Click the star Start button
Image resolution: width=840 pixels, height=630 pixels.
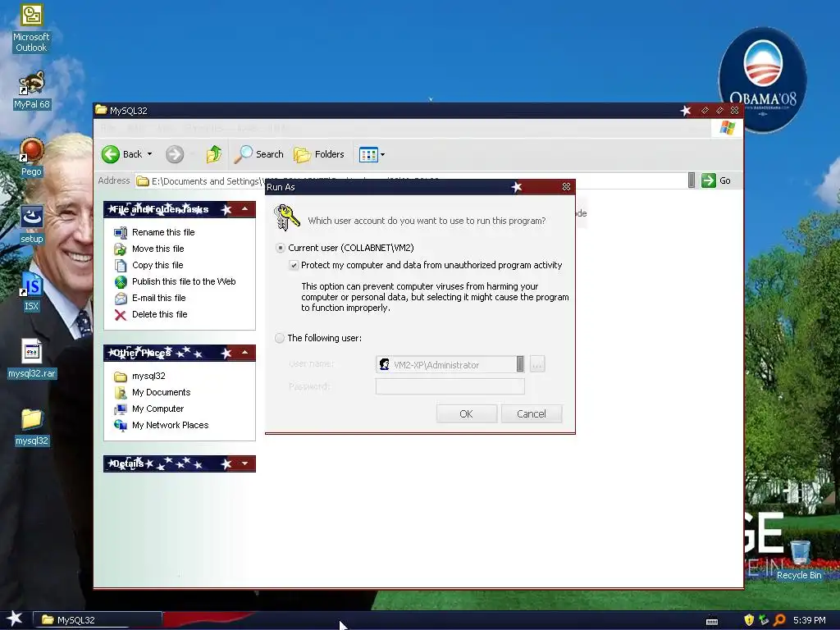tap(15, 619)
